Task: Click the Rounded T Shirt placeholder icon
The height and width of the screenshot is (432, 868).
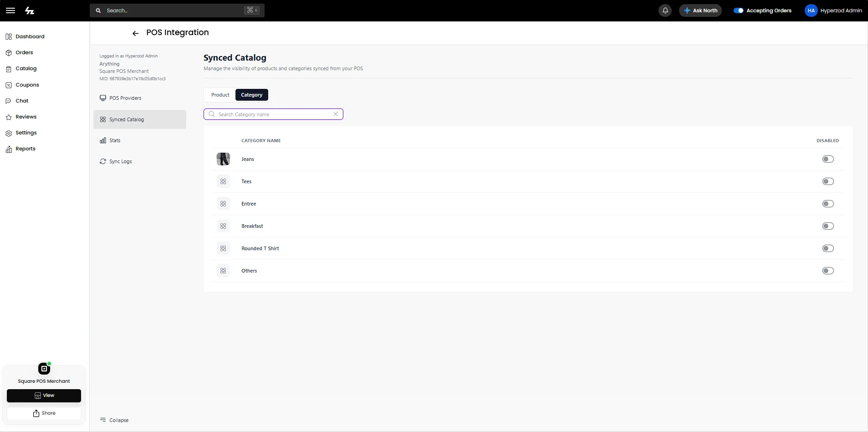Action: click(x=223, y=248)
